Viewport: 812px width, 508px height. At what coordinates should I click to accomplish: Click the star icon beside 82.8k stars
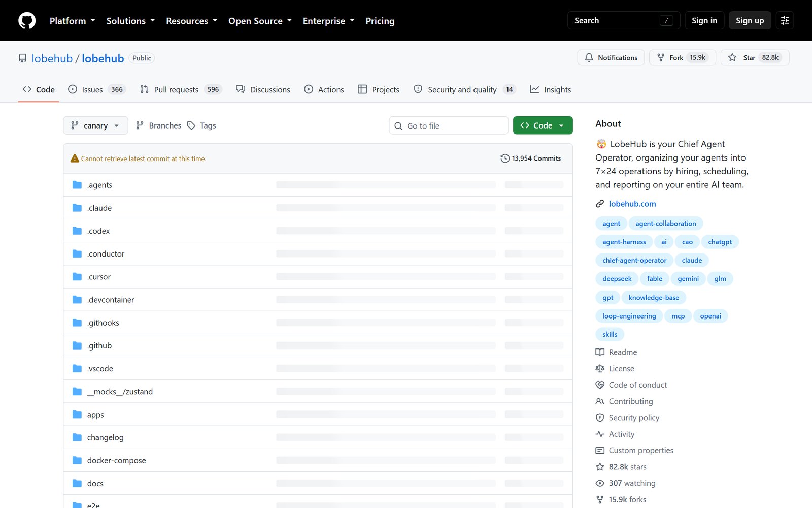pyautogui.click(x=600, y=467)
